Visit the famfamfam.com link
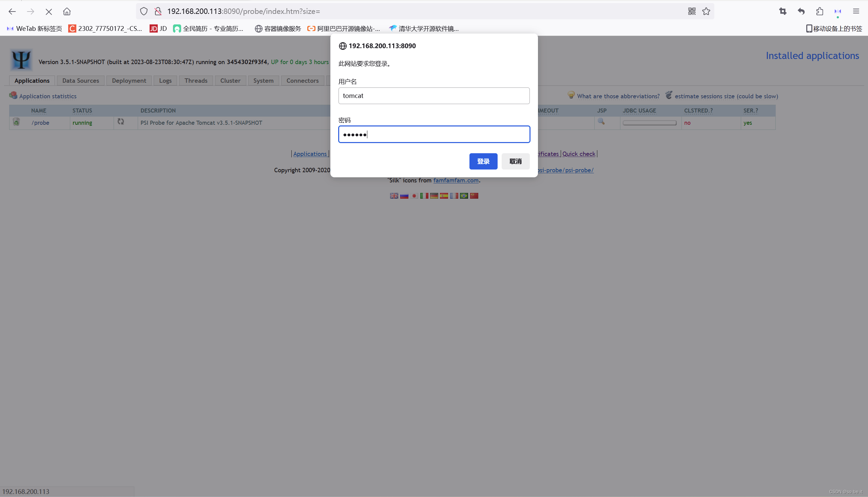 (x=456, y=180)
